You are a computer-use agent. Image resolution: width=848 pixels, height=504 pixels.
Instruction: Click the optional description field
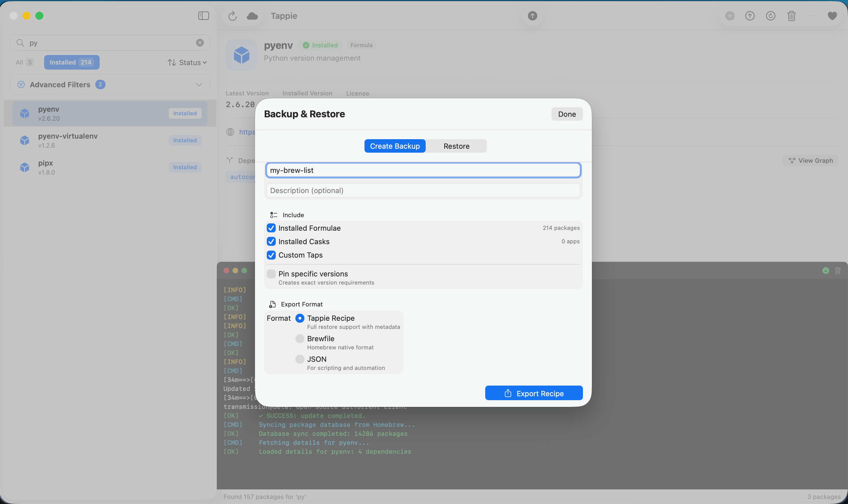pyautogui.click(x=423, y=190)
